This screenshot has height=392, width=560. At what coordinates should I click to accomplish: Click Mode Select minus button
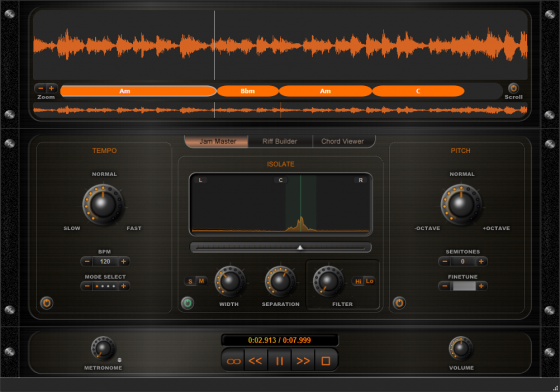[87, 286]
